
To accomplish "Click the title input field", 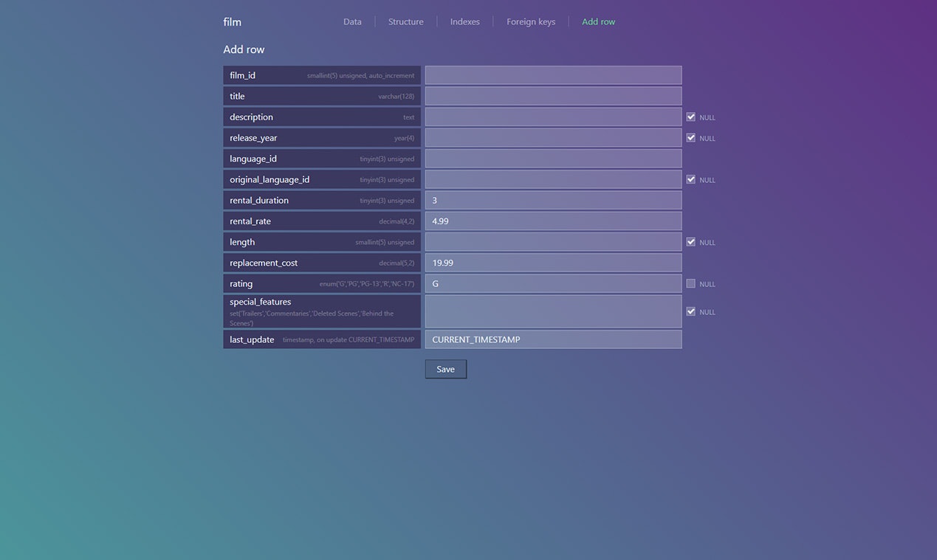I will point(553,96).
